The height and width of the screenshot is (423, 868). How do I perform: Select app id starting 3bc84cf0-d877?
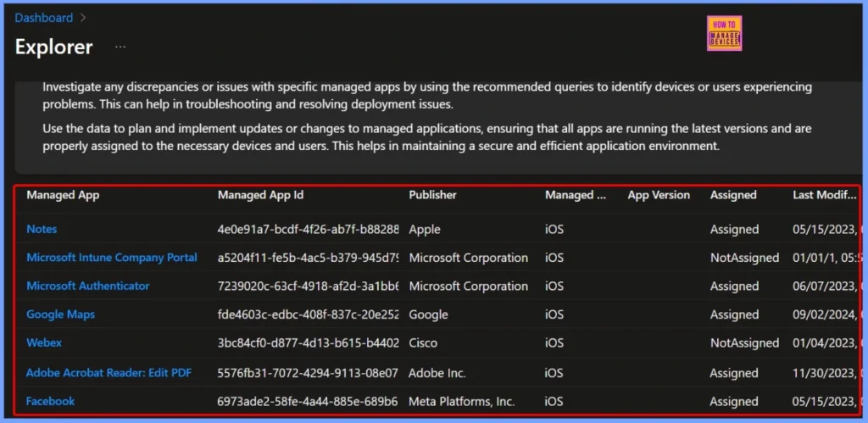pos(309,342)
